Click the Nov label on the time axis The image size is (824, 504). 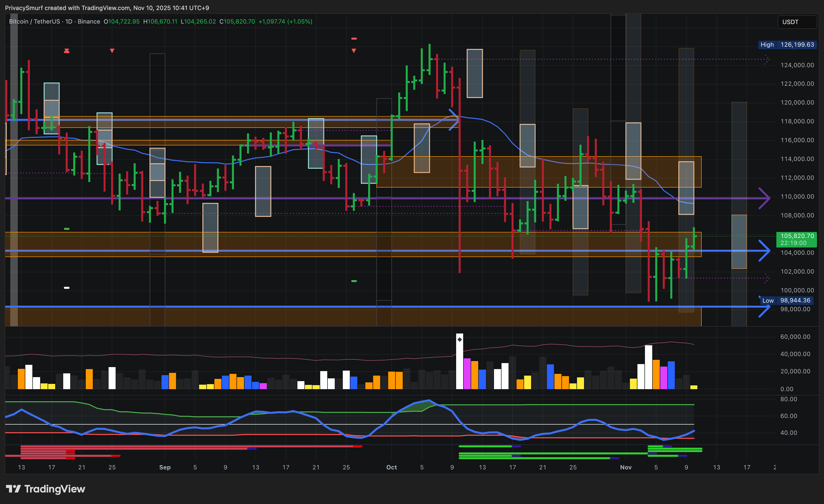tap(626, 467)
